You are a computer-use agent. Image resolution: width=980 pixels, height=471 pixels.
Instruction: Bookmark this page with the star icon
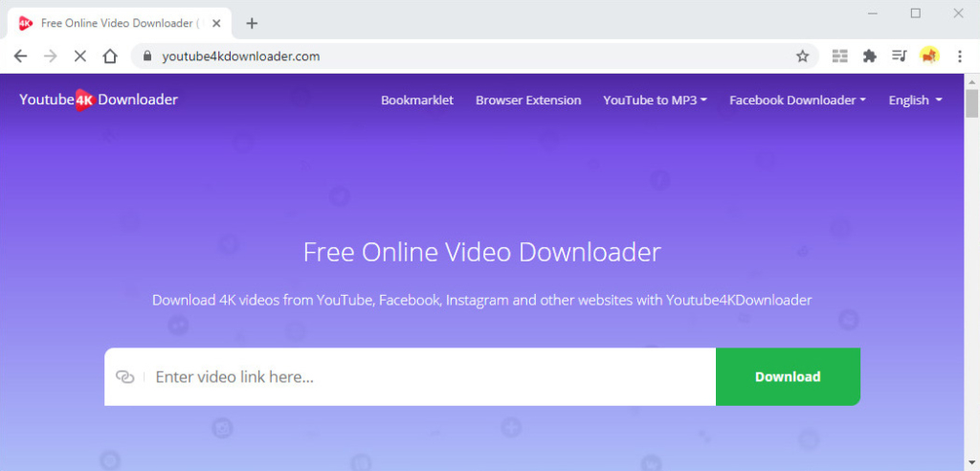[803, 56]
